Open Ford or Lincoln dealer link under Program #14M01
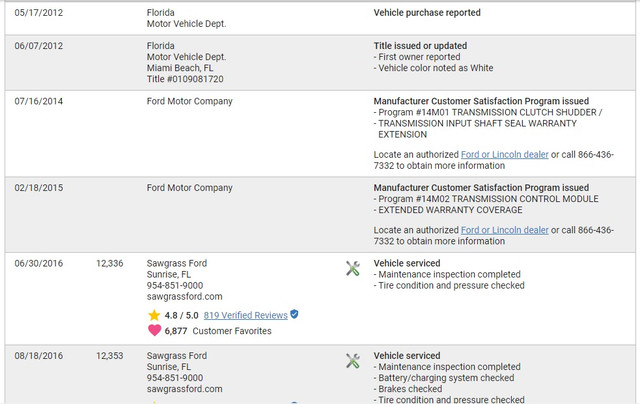 (504, 155)
